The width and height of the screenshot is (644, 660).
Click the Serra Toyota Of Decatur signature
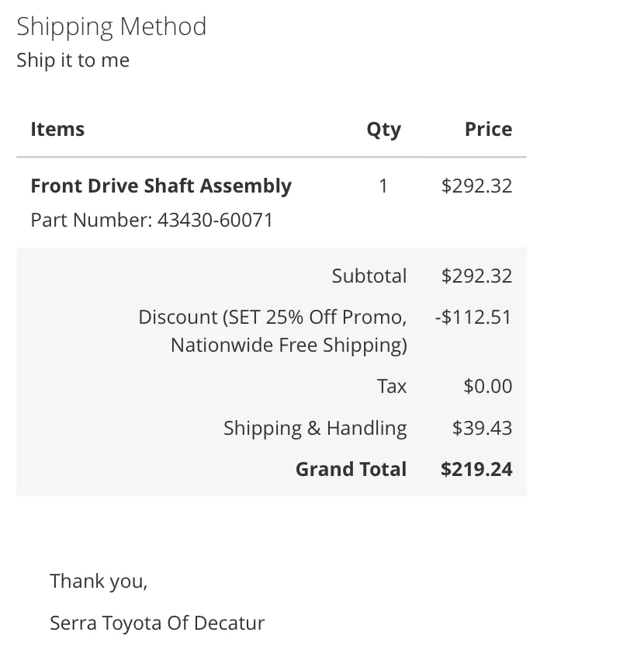(x=158, y=623)
